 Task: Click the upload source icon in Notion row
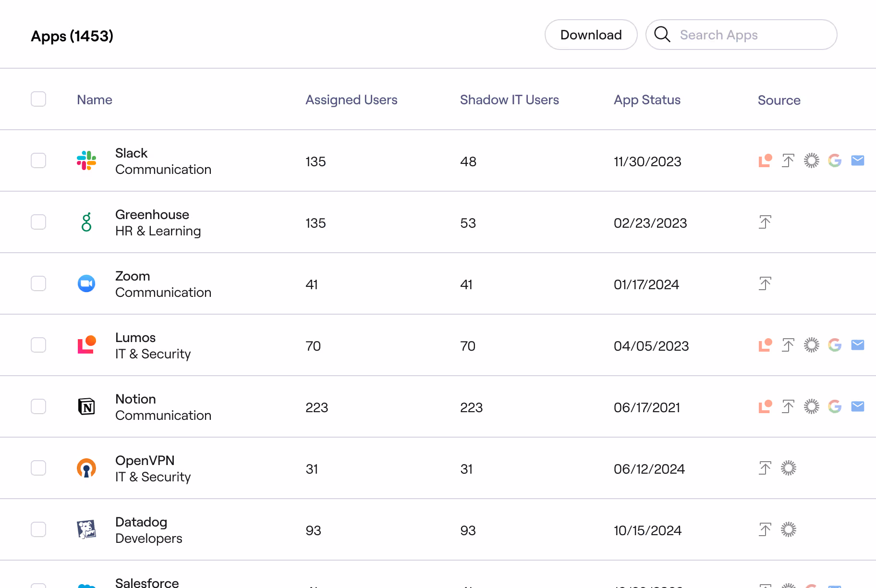point(788,406)
